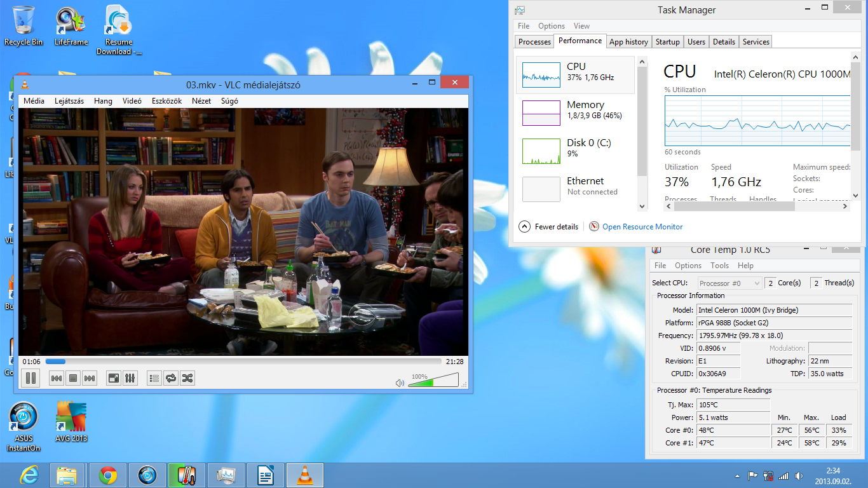Adjust the VLC volume slider
Screen dimensions: 868x488
click(433, 380)
